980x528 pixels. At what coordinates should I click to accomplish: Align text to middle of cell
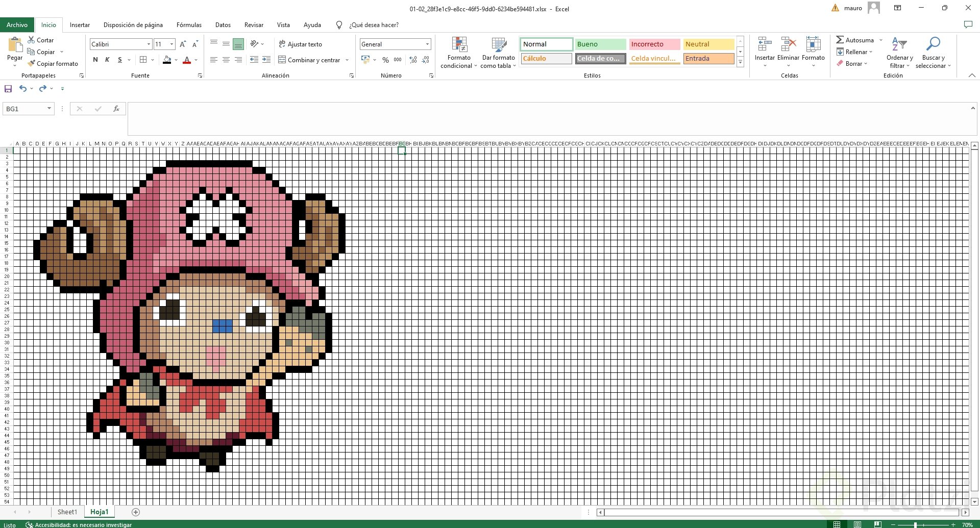click(226, 44)
